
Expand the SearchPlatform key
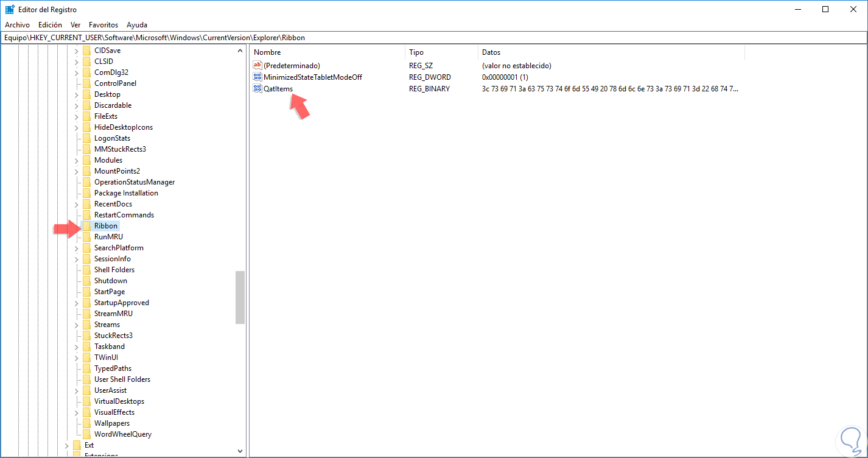[x=77, y=248]
